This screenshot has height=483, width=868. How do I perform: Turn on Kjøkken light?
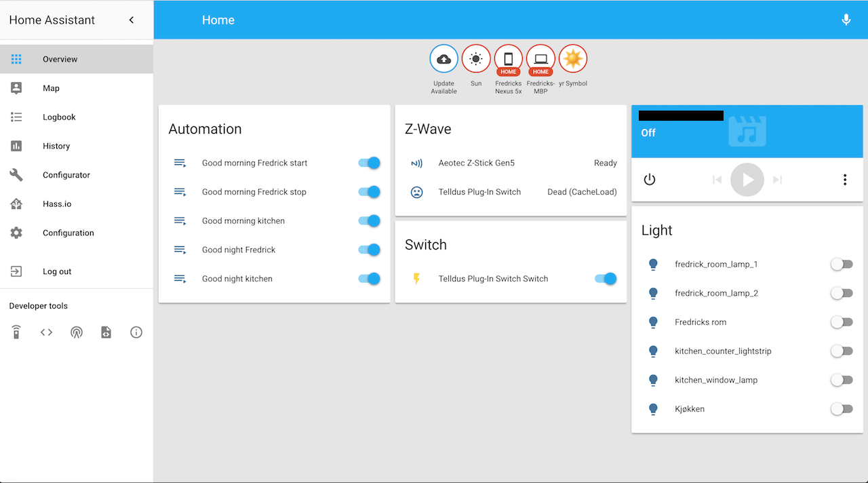click(842, 409)
